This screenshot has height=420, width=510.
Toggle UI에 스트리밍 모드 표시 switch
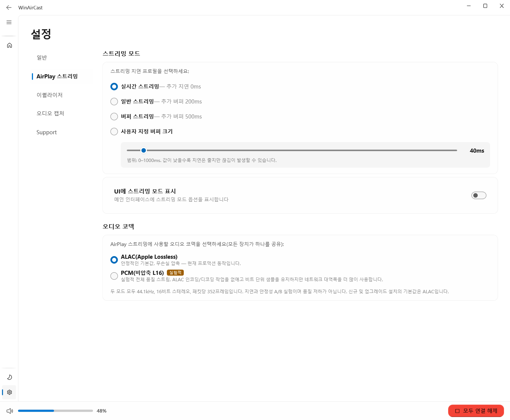tap(478, 195)
